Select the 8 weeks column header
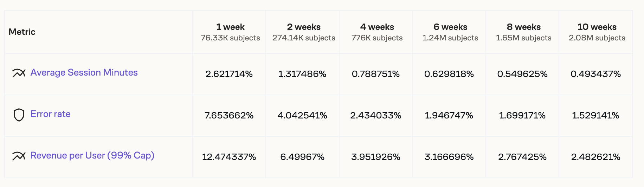This screenshot has width=644, height=187. [523, 27]
